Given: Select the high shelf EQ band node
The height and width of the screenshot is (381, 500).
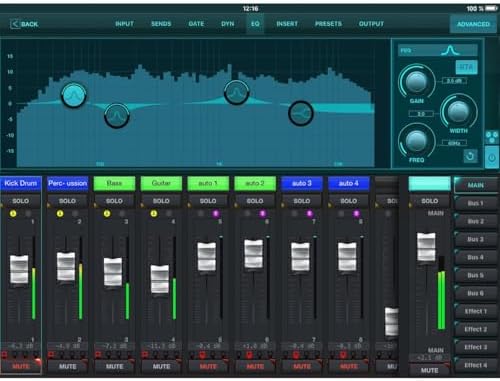Looking at the screenshot, I should [301, 113].
